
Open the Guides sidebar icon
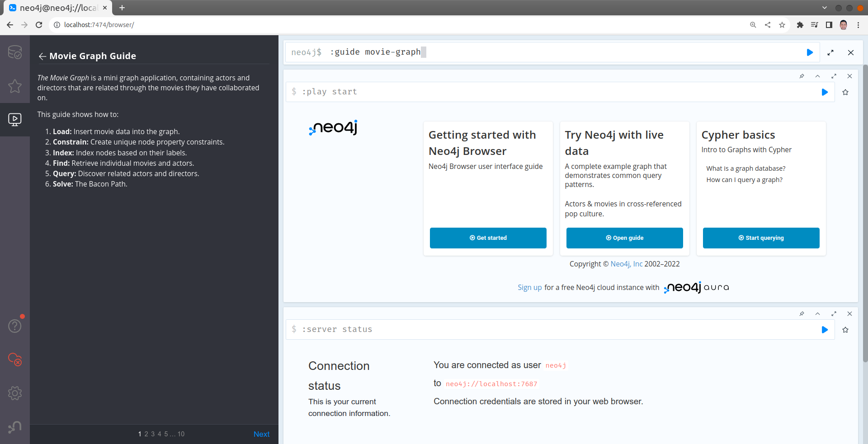coord(15,119)
